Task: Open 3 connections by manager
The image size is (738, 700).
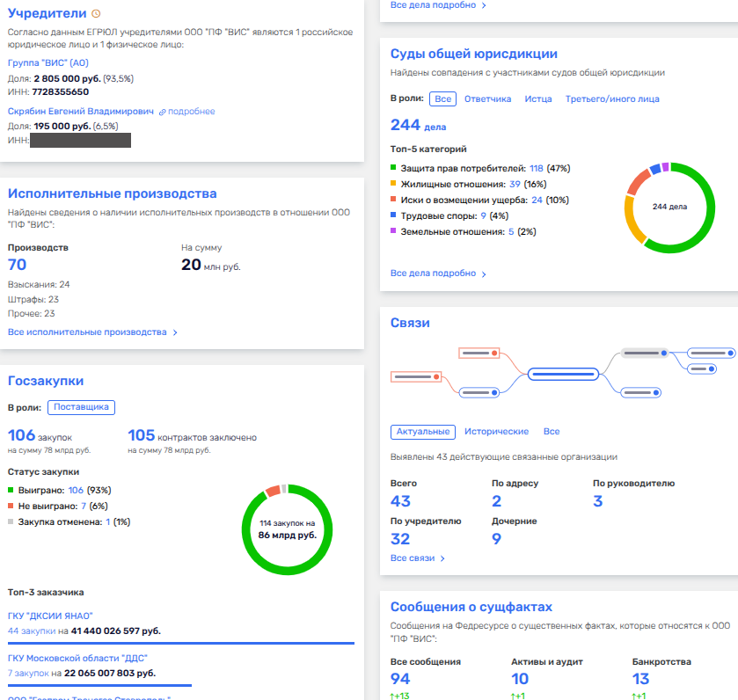Action: pyautogui.click(x=598, y=501)
